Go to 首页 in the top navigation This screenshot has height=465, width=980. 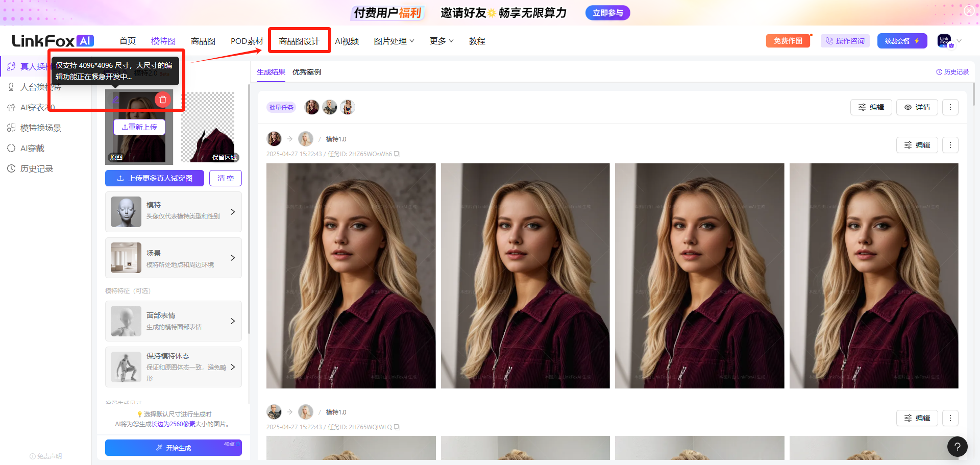coord(128,41)
